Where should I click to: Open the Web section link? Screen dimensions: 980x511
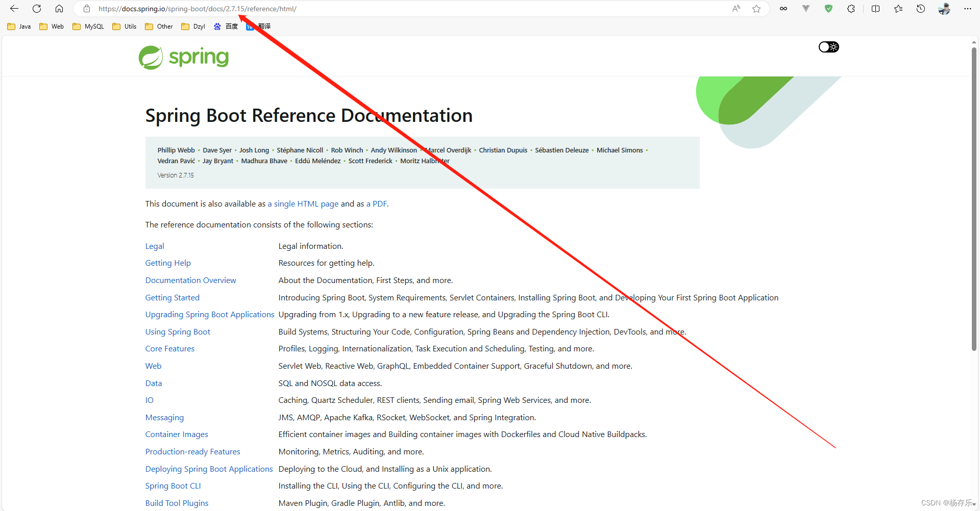[153, 366]
